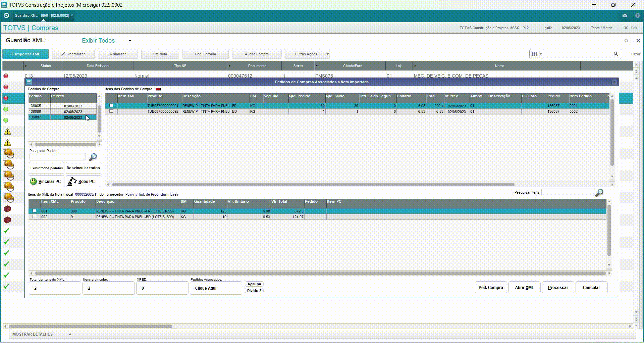Click the gear settings icon near Guardião XML
This screenshot has width=644, height=343.
point(626,41)
